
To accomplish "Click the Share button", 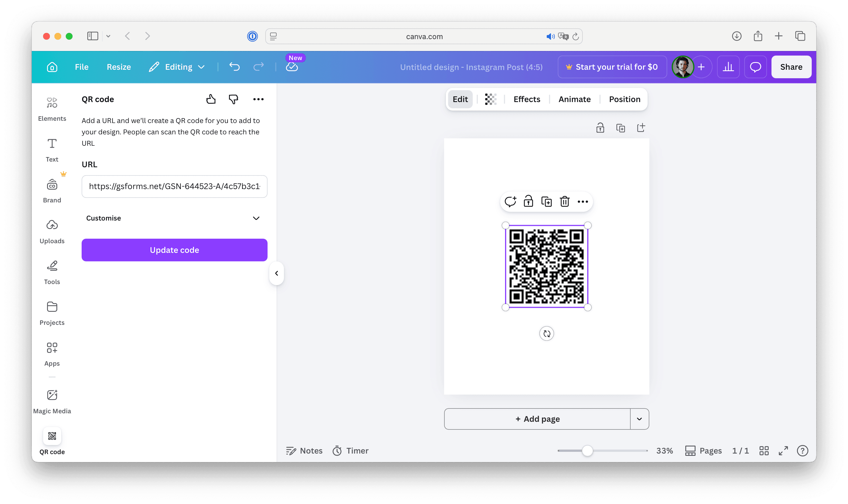I will [791, 67].
